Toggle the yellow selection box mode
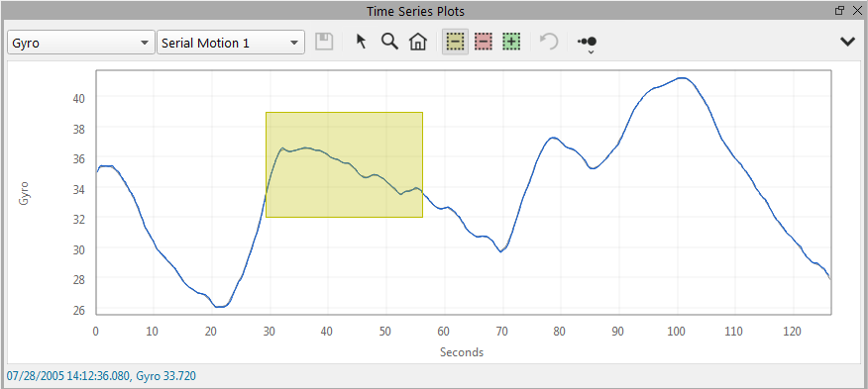868x389 pixels. (456, 42)
